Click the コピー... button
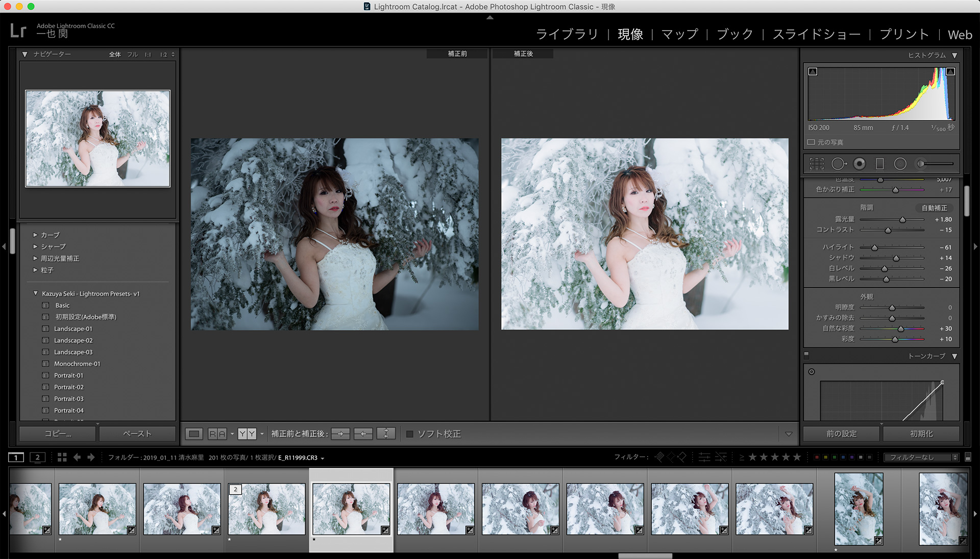The width and height of the screenshot is (980, 559). click(57, 434)
